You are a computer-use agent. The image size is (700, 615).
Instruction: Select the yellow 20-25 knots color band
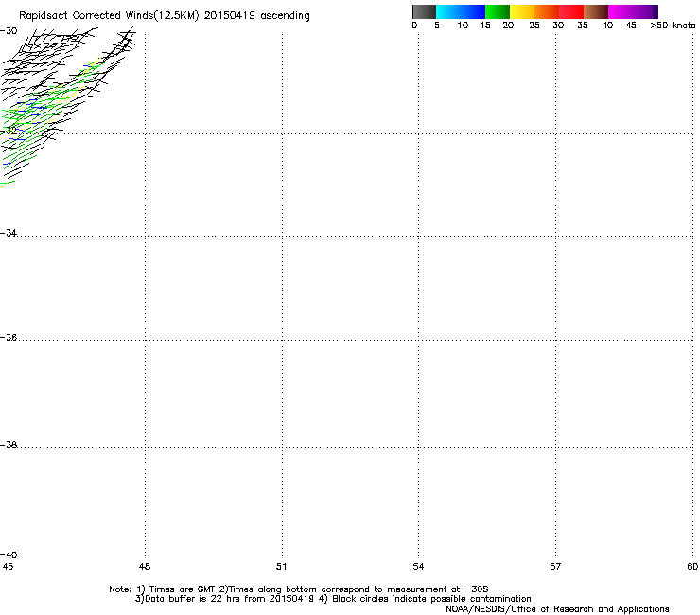click(x=522, y=11)
